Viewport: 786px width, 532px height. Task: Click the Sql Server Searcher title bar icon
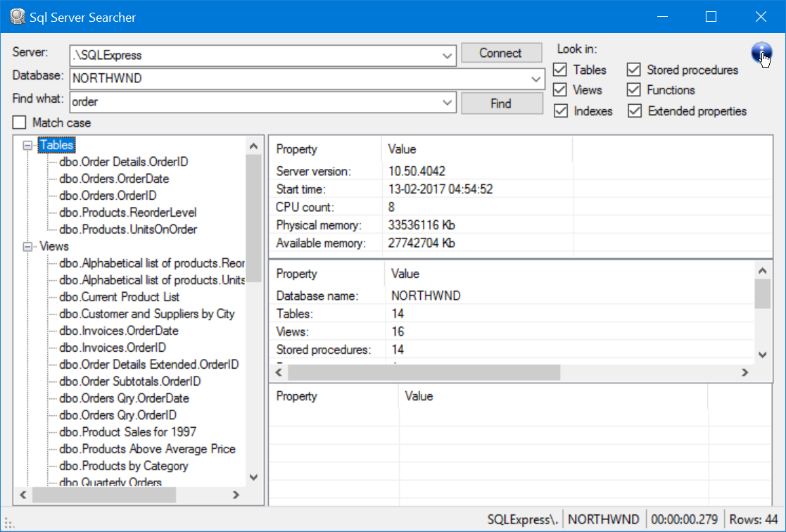point(18,17)
